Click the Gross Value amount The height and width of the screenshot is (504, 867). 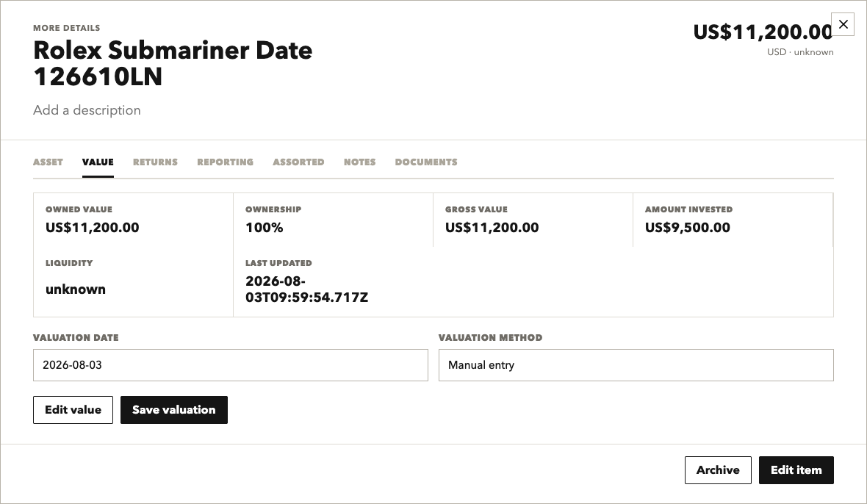pyautogui.click(x=492, y=228)
